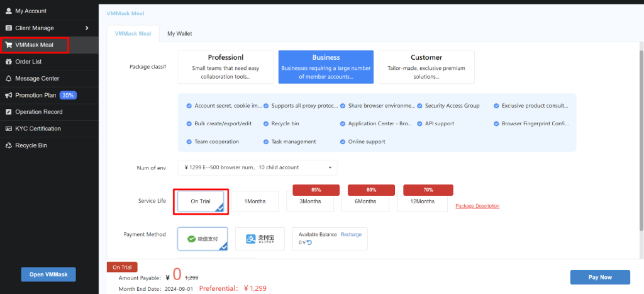Click the Order List gift icon
The height and width of the screenshot is (294, 644).
click(x=9, y=62)
